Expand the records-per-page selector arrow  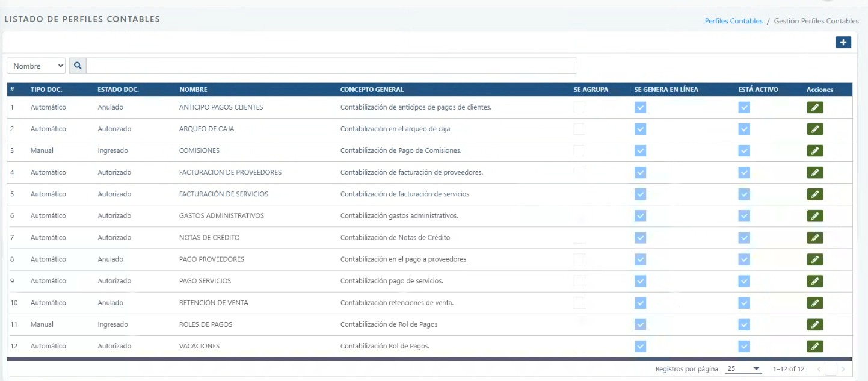point(757,368)
